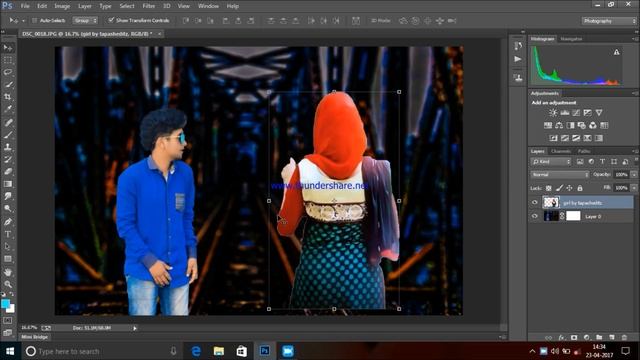The image size is (640, 360).
Task: Select the Rectangular Marquee tool
Action: 8,60
